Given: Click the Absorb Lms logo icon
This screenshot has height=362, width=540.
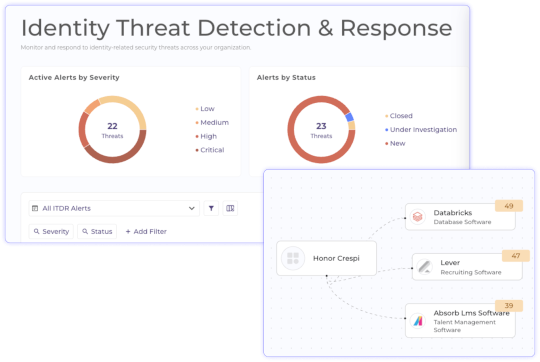Looking at the screenshot, I should coord(418,321).
